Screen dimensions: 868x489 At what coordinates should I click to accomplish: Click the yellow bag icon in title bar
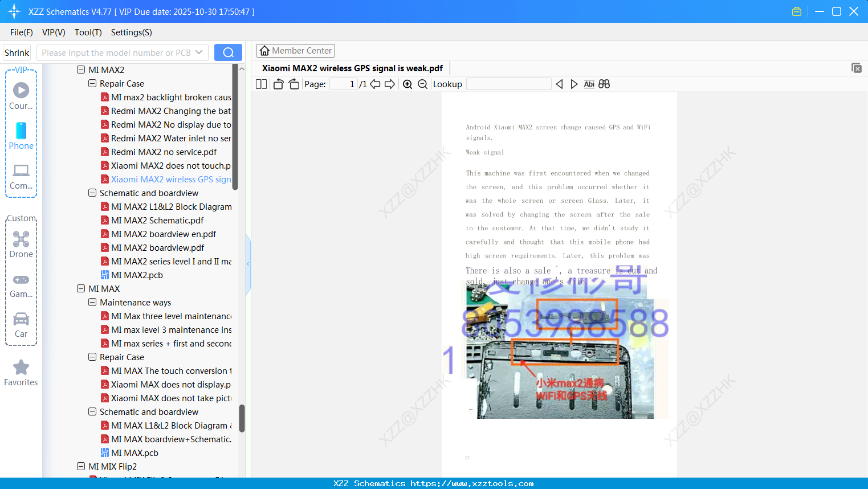click(797, 11)
